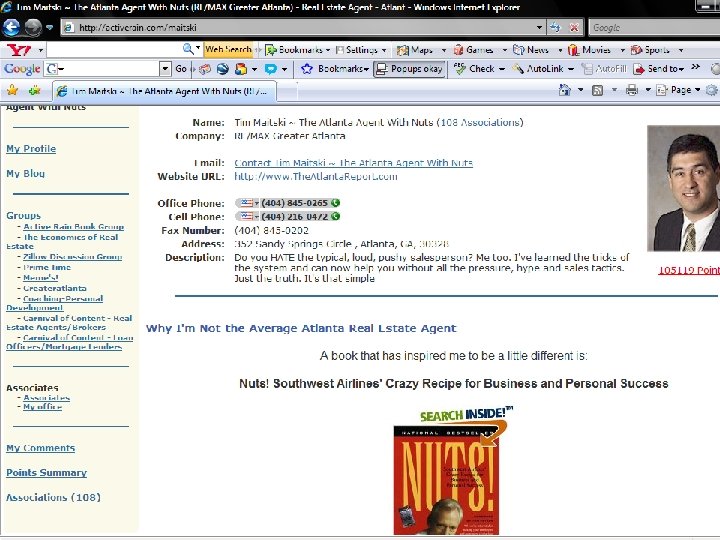Open the My Comments sidebar link

click(x=41, y=448)
